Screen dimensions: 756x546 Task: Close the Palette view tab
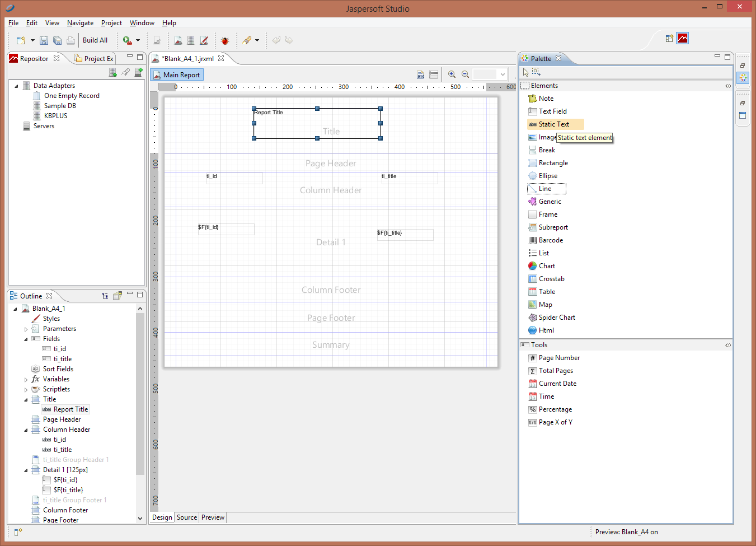pyautogui.click(x=558, y=58)
